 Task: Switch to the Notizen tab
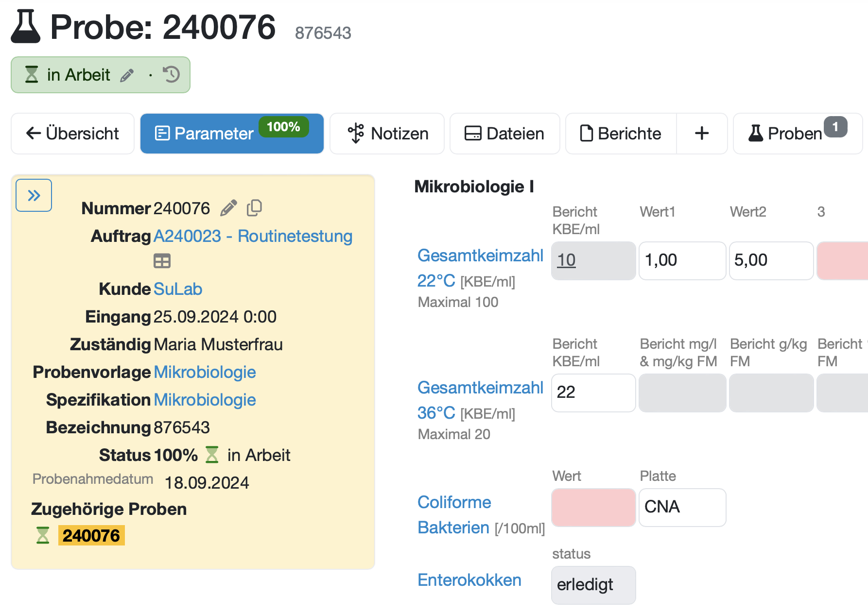[387, 134]
